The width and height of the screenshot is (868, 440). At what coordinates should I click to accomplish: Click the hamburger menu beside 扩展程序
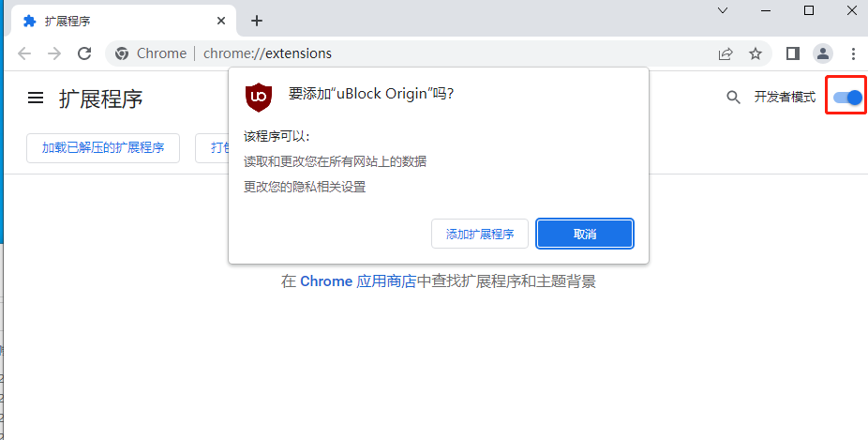click(x=36, y=98)
